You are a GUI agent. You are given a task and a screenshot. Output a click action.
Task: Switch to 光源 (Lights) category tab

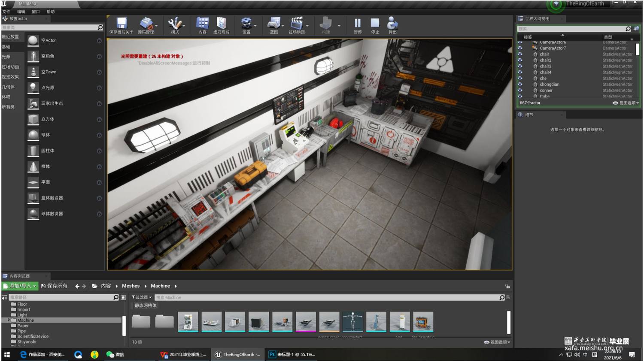point(6,57)
